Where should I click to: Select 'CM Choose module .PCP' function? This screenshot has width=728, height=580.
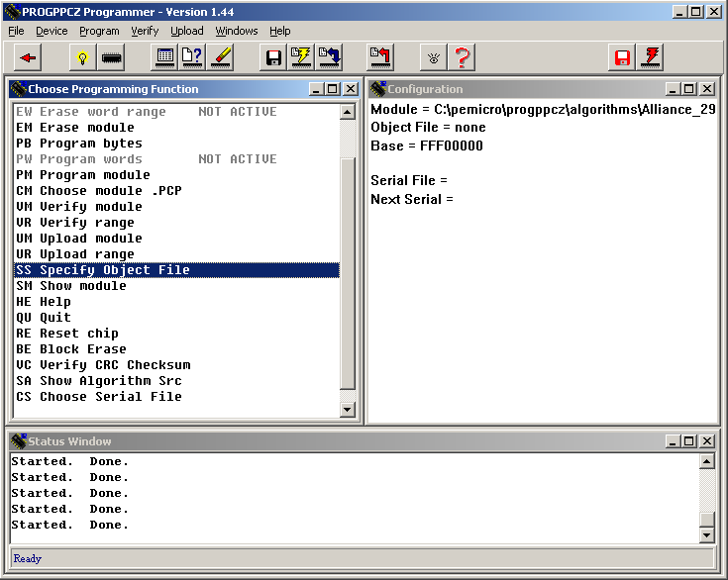(x=177, y=191)
